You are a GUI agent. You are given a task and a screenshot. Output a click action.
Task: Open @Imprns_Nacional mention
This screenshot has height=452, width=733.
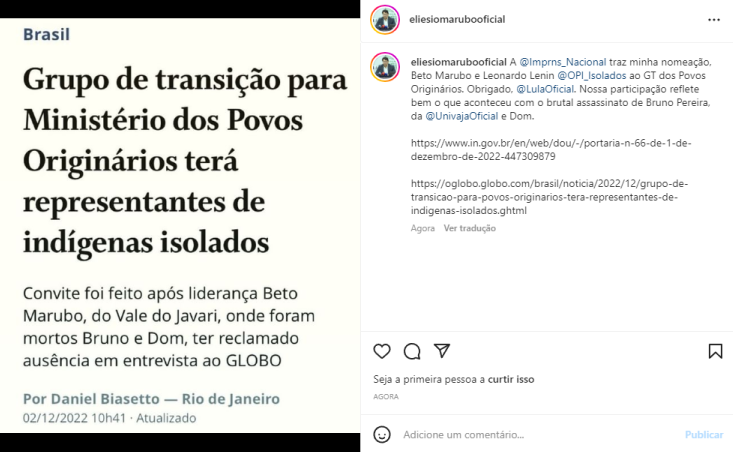click(562, 62)
